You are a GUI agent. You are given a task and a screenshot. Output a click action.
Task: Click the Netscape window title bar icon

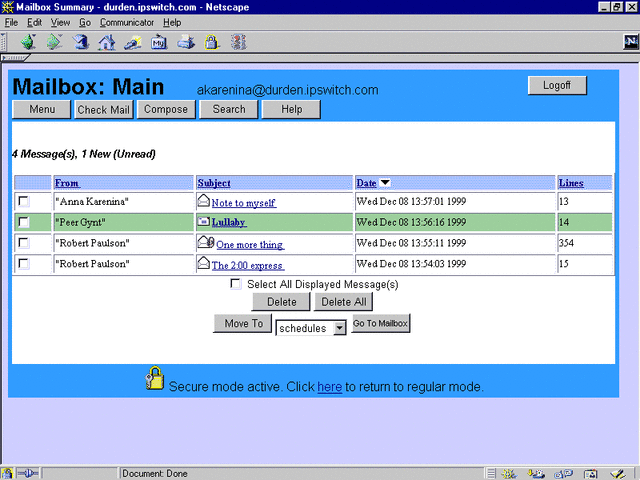pos(7,7)
